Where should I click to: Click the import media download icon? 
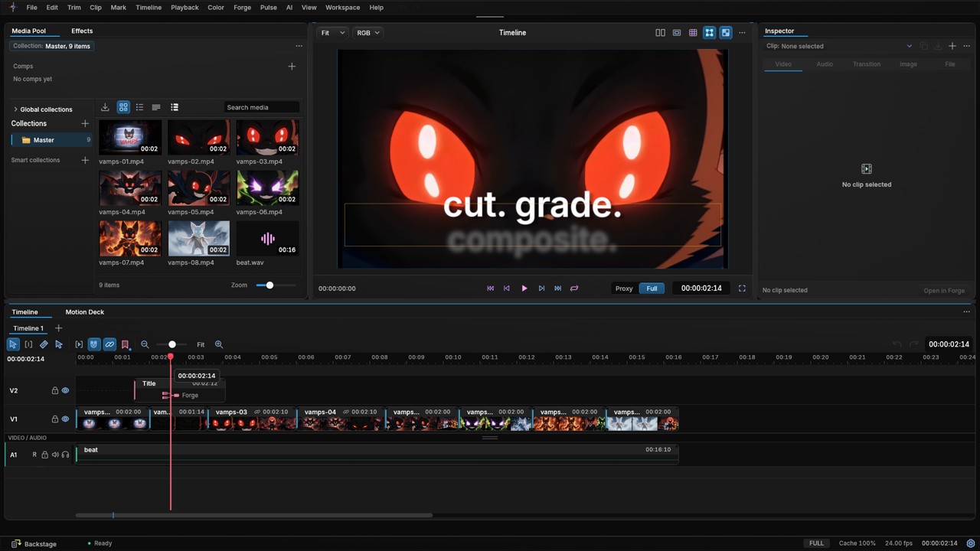click(105, 107)
